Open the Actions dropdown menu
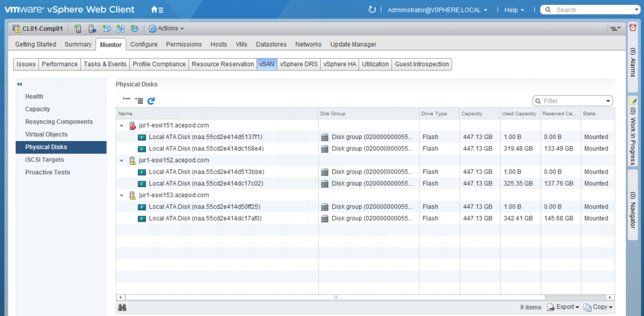The width and height of the screenshot is (644, 316). 166,28
